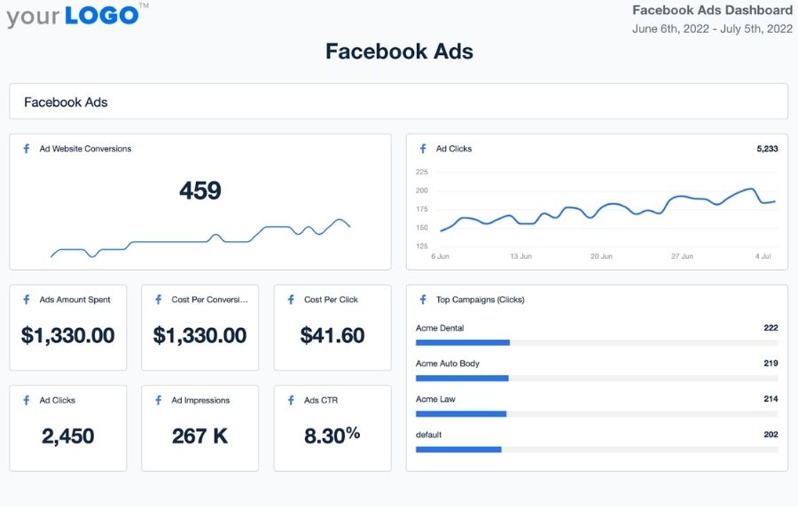Image resolution: width=798 pixels, height=532 pixels.
Task: Click the 'Cost Per Click' card title
Action: click(331, 300)
